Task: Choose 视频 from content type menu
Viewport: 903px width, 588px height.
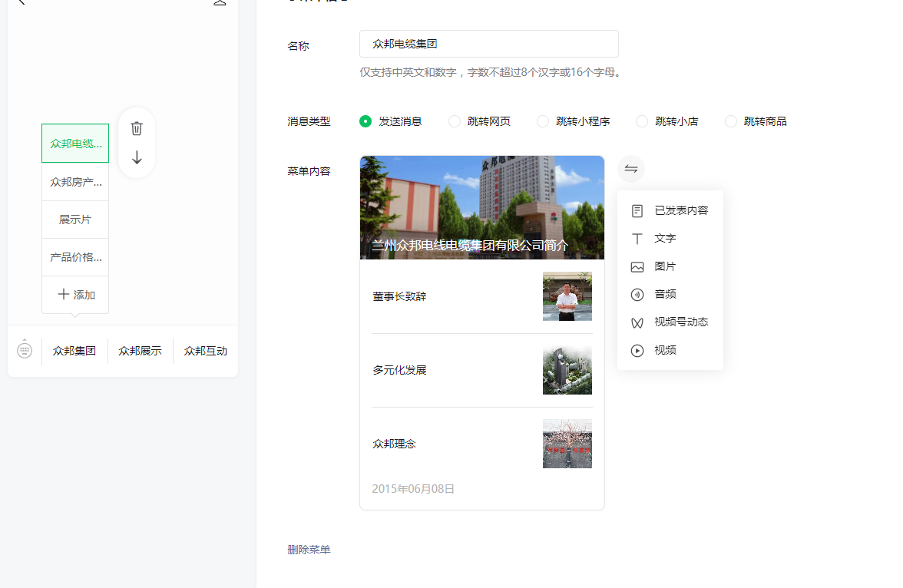Action: coord(670,350)
